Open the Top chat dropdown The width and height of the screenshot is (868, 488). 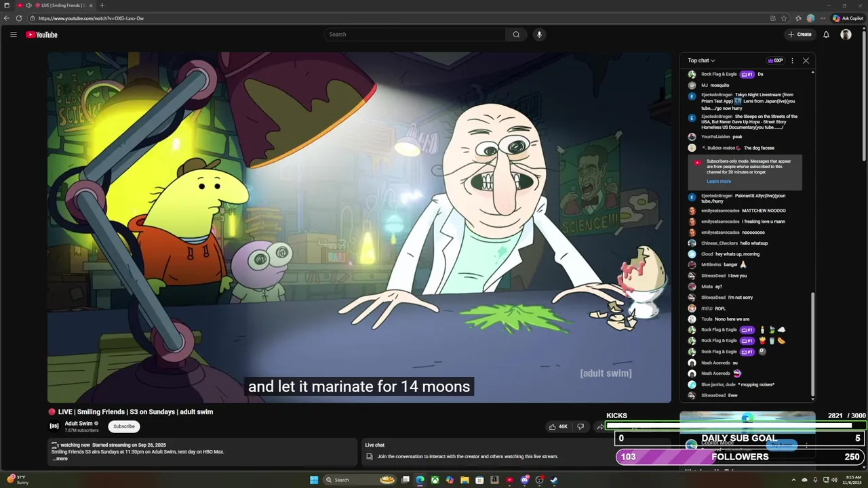point(701,60)
